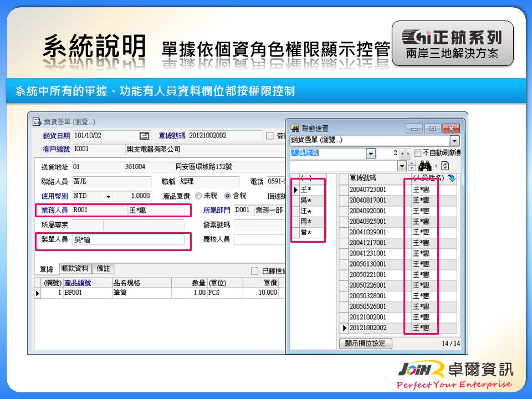Switch to the 備註 tab
Viewport: 532px width, 399px height.
coord(103,269)
